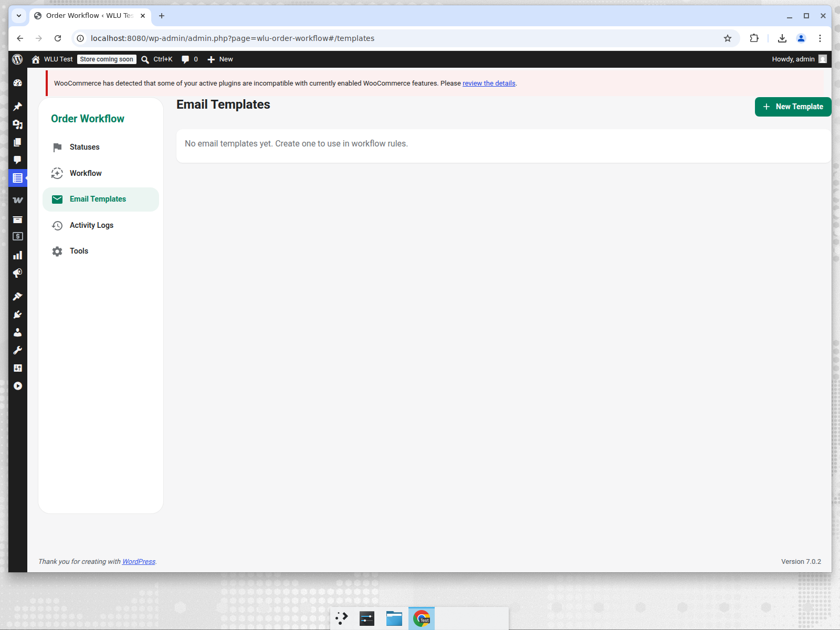Open the terminal app in taskbar
The image size is (840, 630).
tap(367, 618)
